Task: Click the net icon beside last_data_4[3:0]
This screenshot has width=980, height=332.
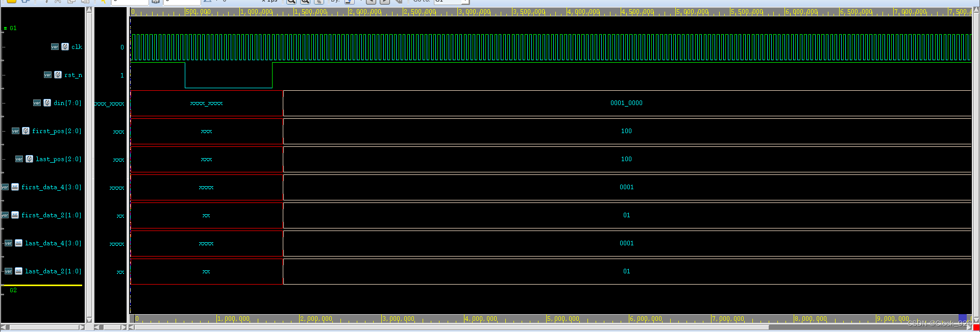Action: [x=19, y=243]
